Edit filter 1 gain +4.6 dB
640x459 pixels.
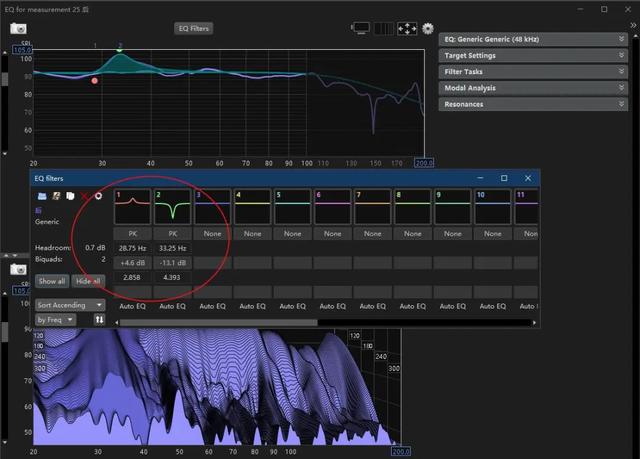click(x=133, y=263)
